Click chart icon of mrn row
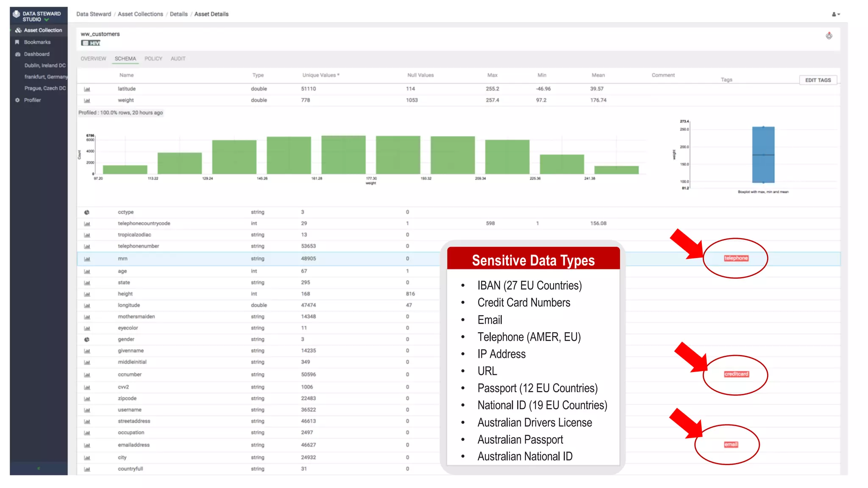This screenshot has width=868, height=488. [87, 259]
